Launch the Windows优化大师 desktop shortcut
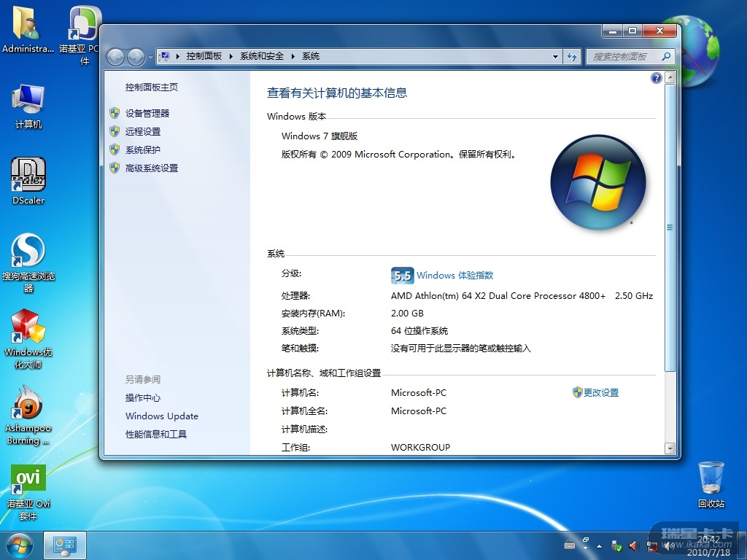 28,338
